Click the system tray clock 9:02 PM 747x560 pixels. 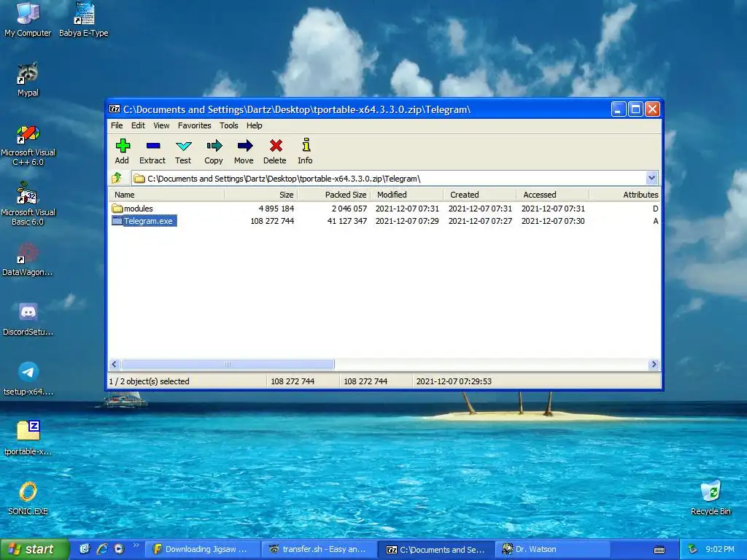click(720, 549)
